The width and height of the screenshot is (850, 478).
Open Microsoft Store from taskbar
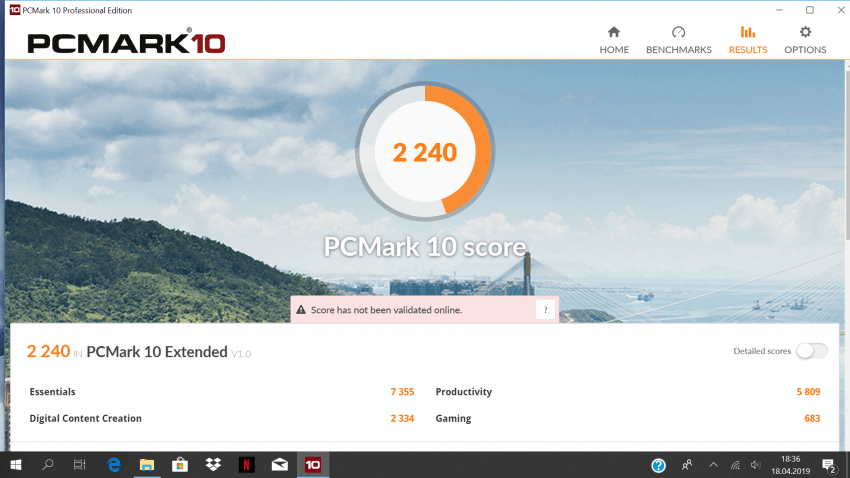tap(179, 465)
